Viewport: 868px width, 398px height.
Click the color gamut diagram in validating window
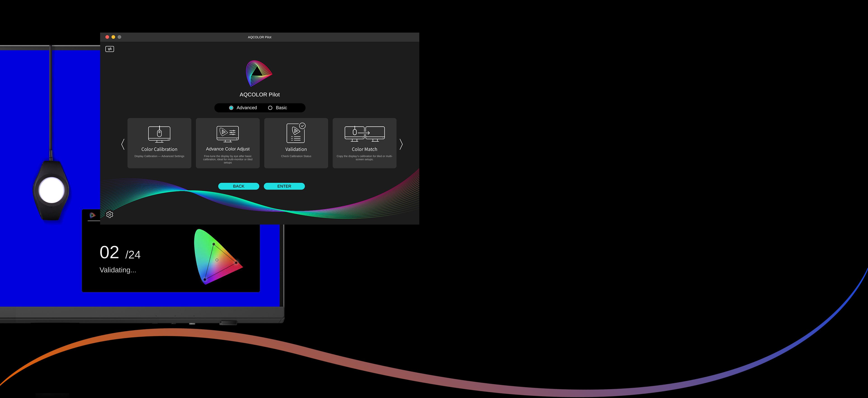pyautogui.click(x=218, y=257)
